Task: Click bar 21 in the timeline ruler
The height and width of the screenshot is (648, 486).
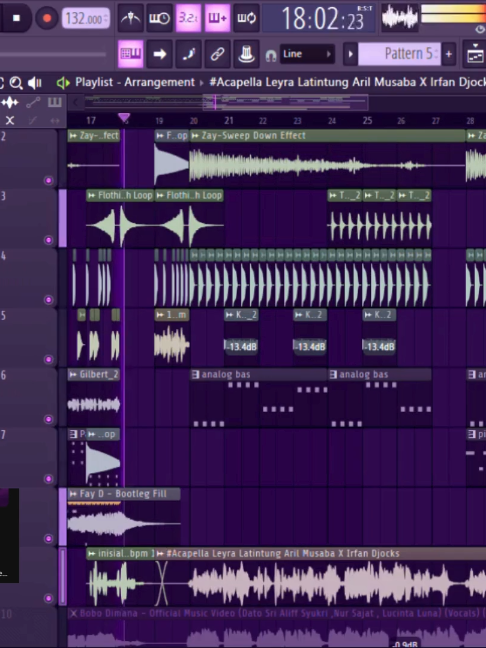Action: (229, 120)
